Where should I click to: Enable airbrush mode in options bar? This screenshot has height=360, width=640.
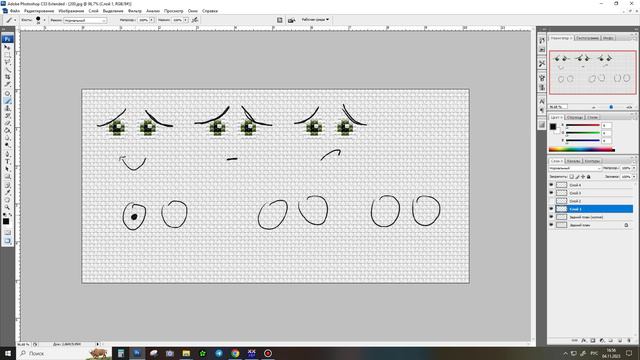pyautogui.click(x=195, y=20)
